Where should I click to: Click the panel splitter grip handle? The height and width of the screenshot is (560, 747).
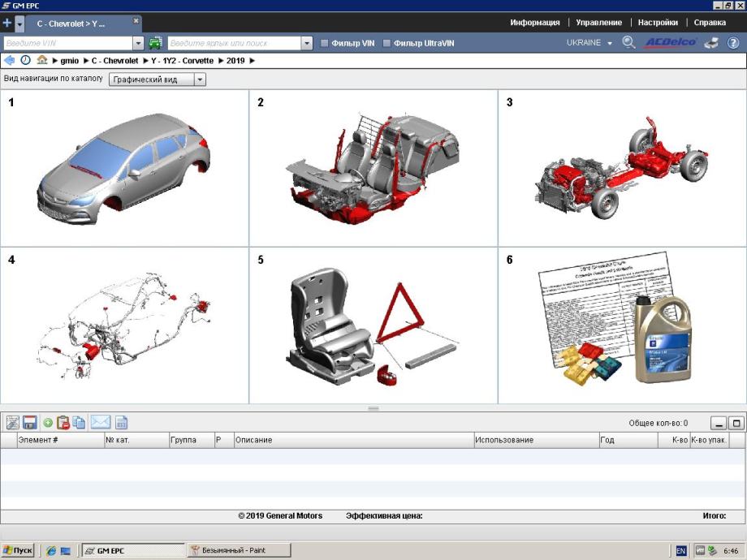point(373,408)
